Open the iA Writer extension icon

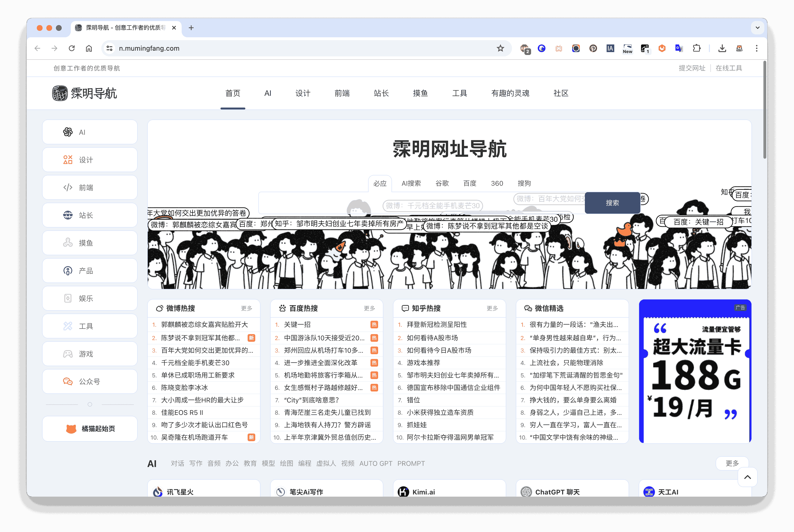[x=610, y=48]
